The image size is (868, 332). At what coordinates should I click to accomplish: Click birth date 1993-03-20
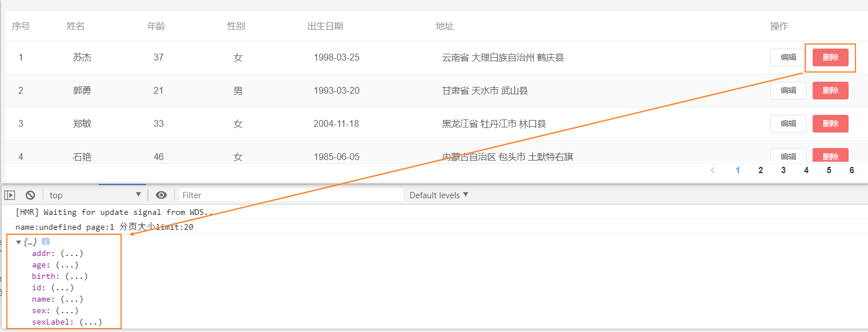(336, 90)
